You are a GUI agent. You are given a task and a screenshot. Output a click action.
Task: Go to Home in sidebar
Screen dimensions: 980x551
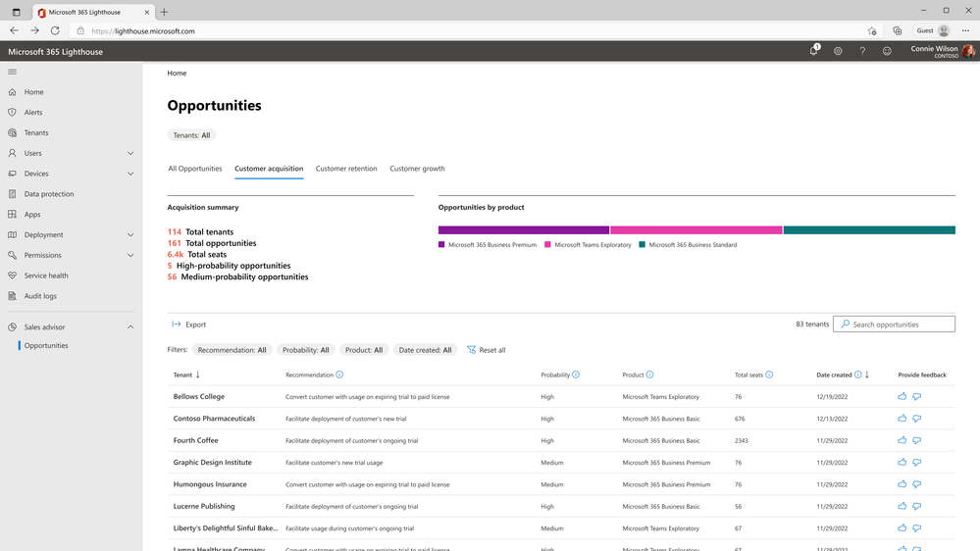[33, 92]
